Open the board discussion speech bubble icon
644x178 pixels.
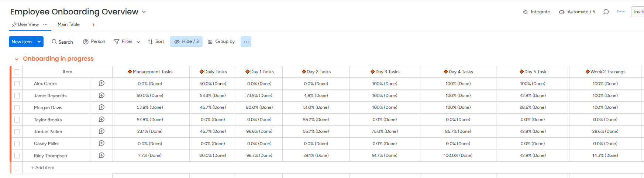(x=606, y=12)
